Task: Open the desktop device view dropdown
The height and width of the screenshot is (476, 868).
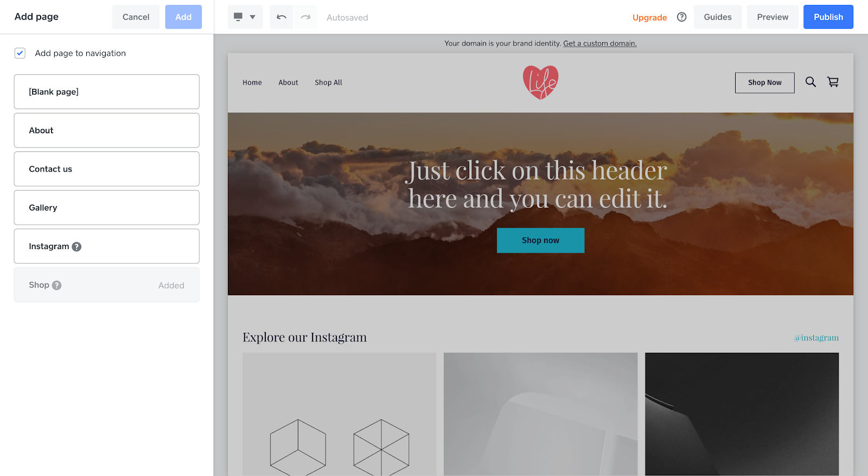Action: point(245,17)
